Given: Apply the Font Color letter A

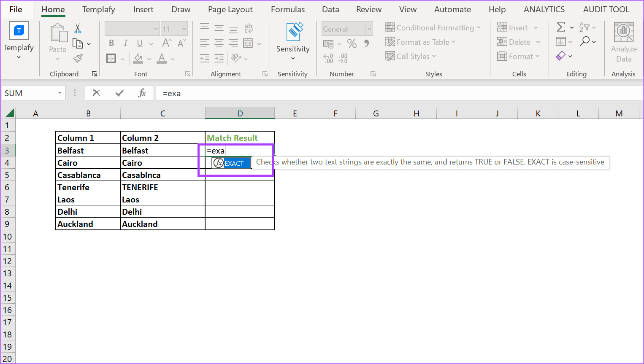Looking at the screenshot, I should (x=162, y=58).
